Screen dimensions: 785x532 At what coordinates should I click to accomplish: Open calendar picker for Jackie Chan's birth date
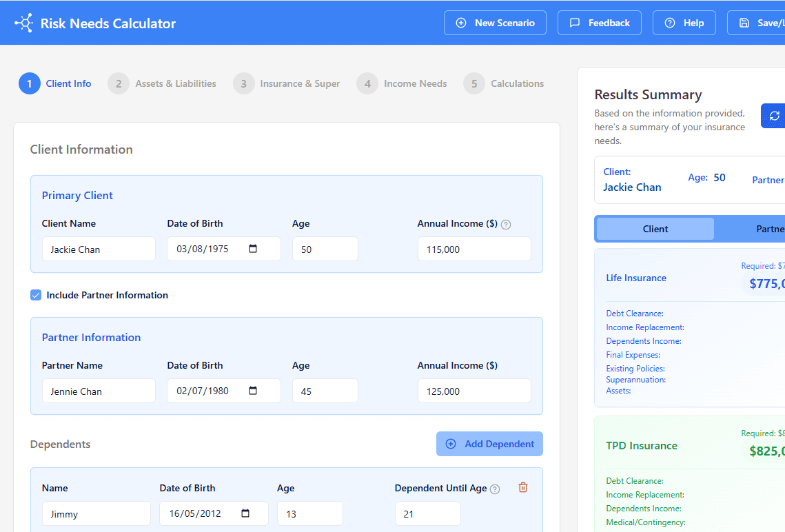click(253, 249)
